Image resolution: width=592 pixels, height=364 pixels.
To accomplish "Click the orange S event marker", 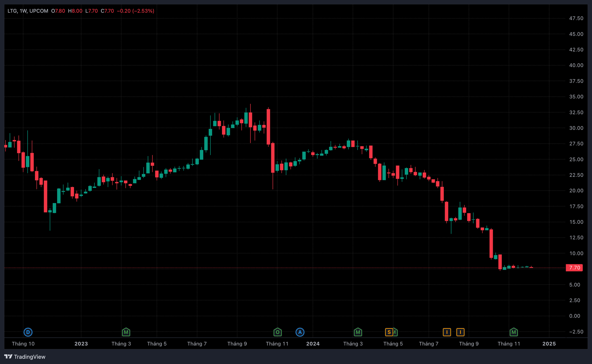I will coord(389,332).
